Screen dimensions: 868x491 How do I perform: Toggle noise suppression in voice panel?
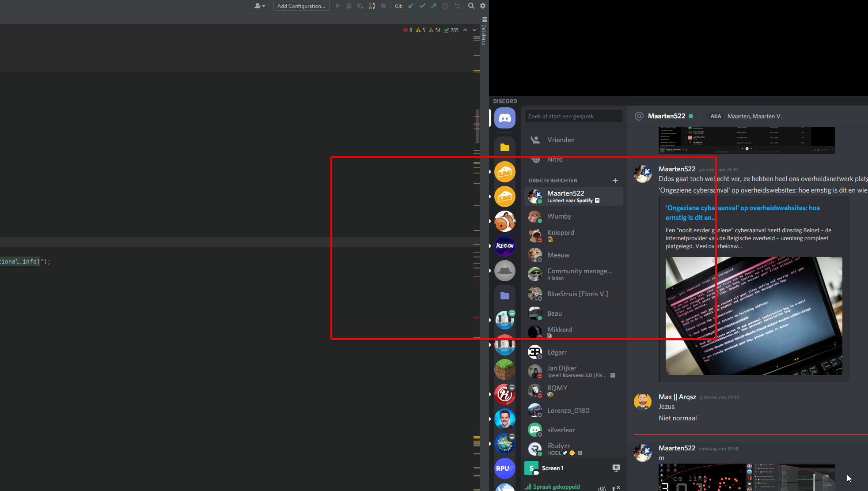click(x=602, y=488)
